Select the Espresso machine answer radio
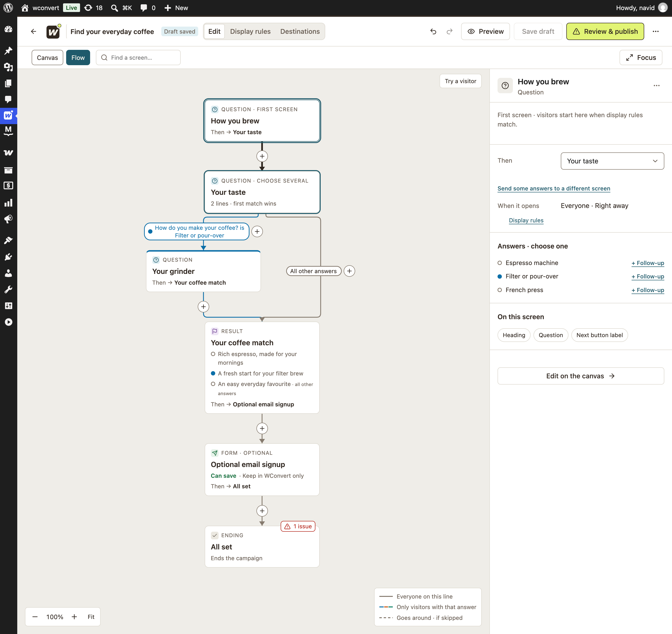Screen dimensions: 672x634 [500, 263]
